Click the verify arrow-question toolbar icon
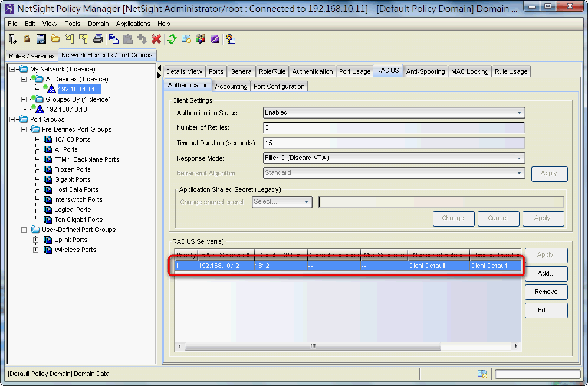 pos(84,39)
